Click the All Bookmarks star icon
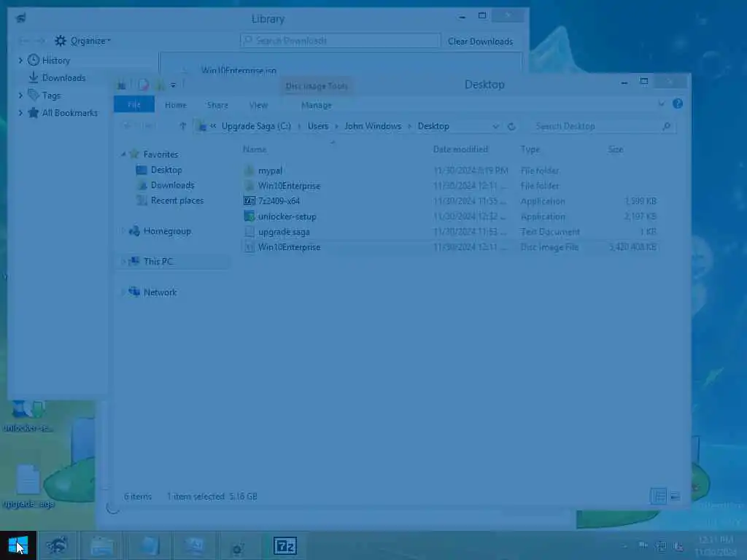747x560 pixels. tap(34, 113)
